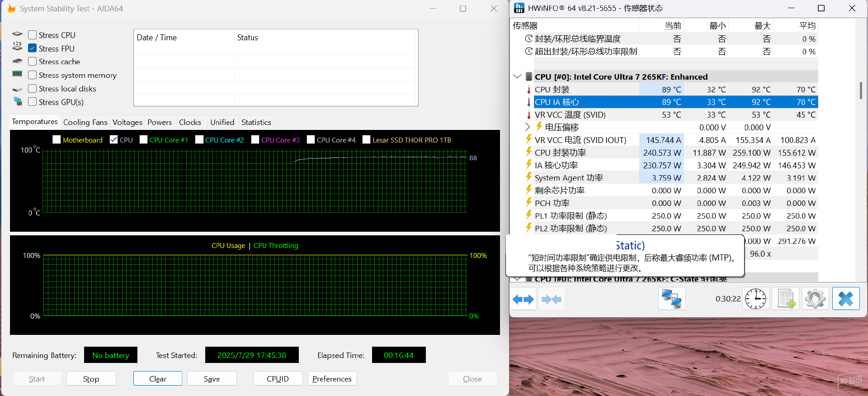Click the HWiNFO app icon in title bar

(x=519, y=8)
